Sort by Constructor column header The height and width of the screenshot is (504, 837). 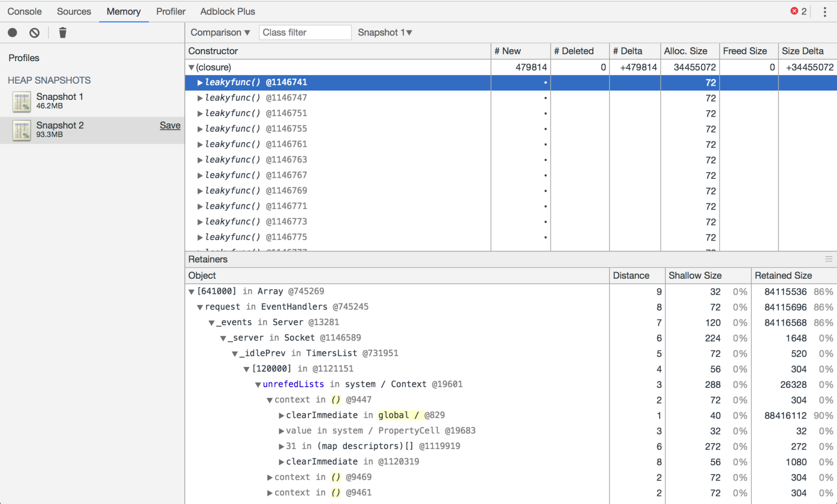338,51
